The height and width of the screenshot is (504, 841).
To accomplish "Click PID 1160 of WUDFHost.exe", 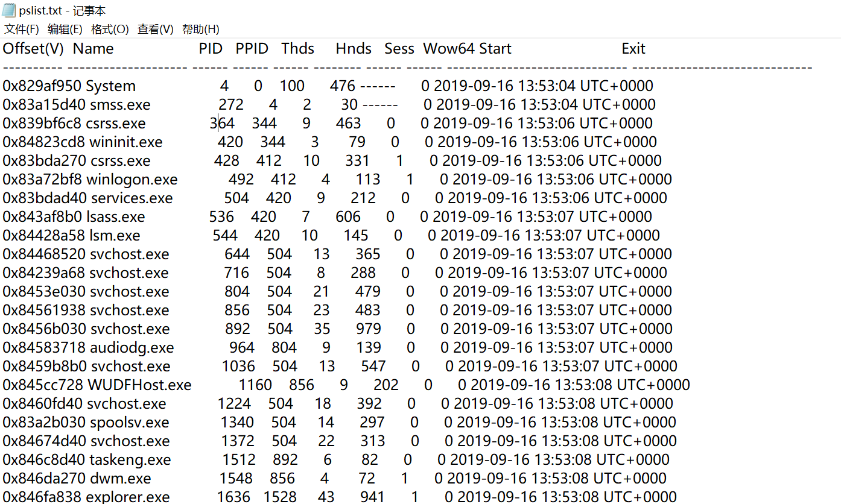I will click(x=255, y=385).
